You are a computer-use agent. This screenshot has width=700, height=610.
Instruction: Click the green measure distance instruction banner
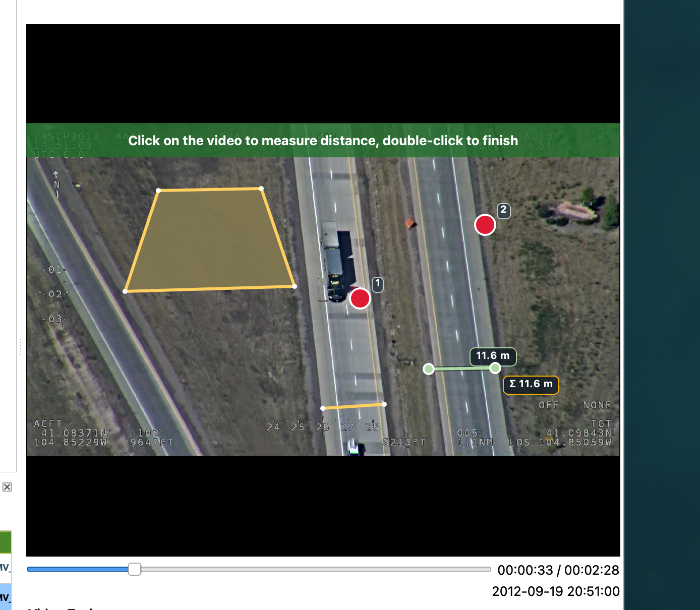pyautogui.click(x=323, y=140)
